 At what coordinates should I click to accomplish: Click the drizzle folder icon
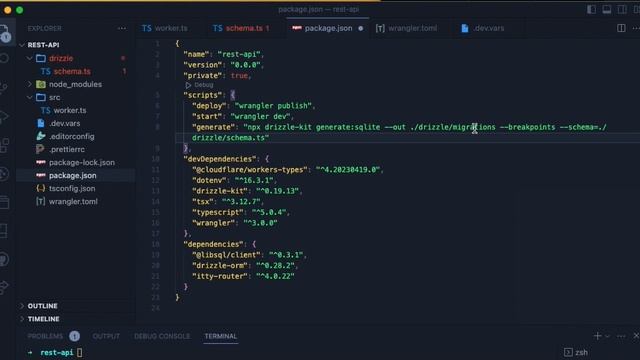pyautogui.click(x=41, y=58)
